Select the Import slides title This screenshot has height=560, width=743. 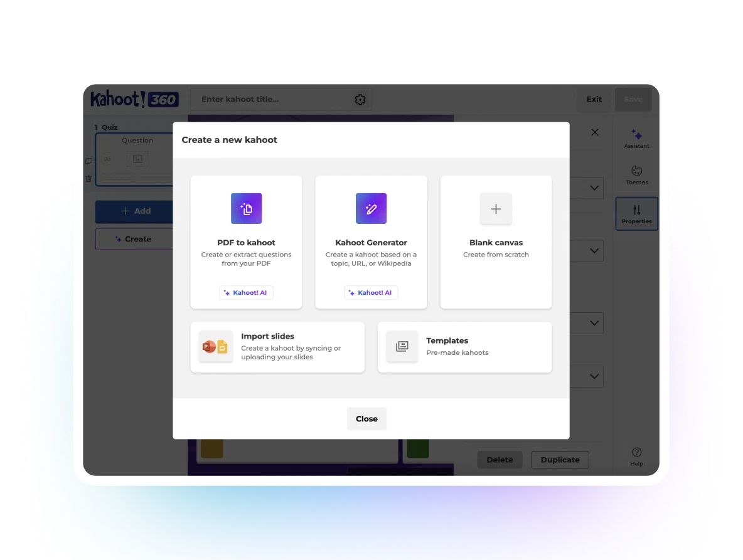(x=268, y=336)
